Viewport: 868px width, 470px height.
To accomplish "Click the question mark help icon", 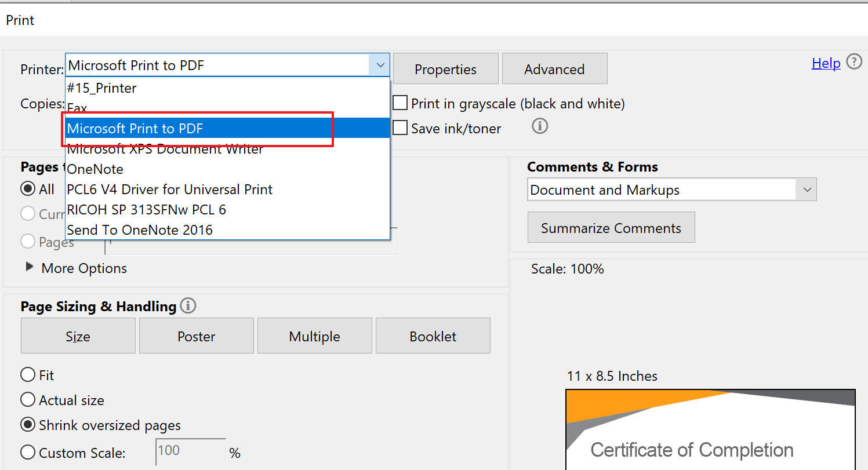I will [x=854, y=61].
